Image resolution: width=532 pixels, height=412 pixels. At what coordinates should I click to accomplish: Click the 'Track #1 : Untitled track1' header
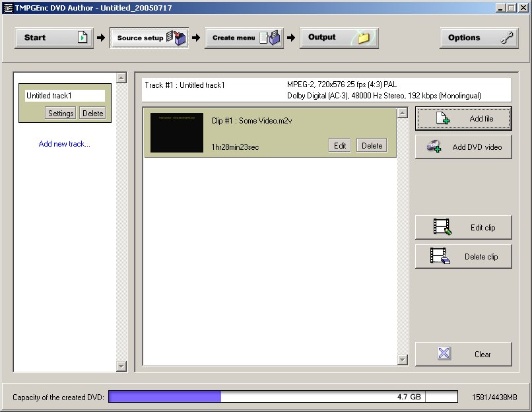185,85
